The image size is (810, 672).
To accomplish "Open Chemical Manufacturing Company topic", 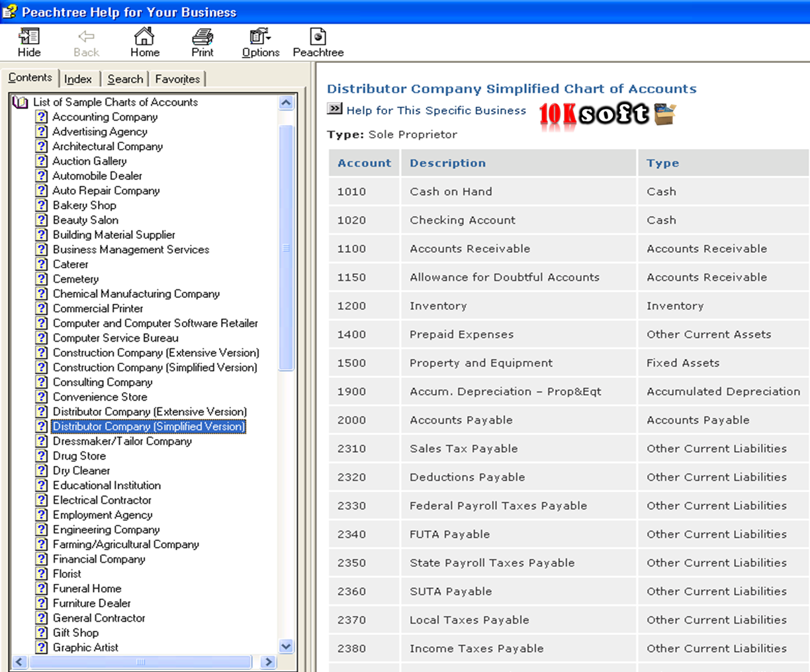I will [136, 294].
